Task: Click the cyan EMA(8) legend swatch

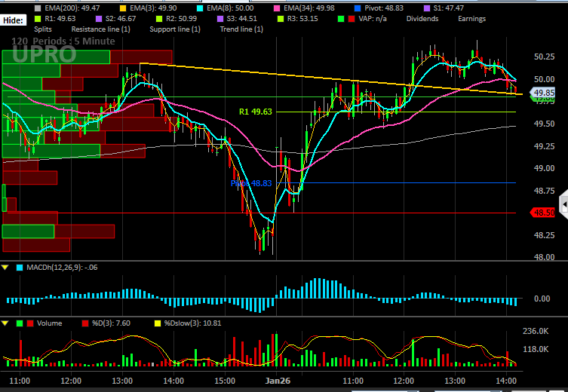Action: pyautogui.click(x=201, y=8)
